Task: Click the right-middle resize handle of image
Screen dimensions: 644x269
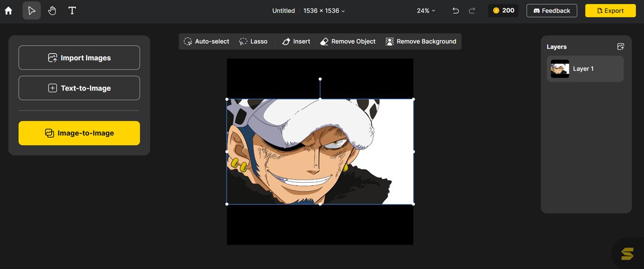Action: tap(414, 151)
